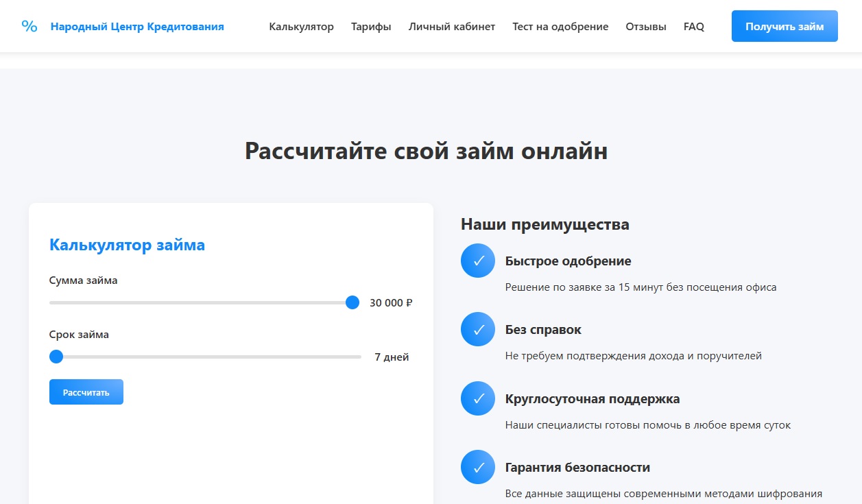Click the Быстрое одобрение heading
Screen dimensions: 862x504
568,261
